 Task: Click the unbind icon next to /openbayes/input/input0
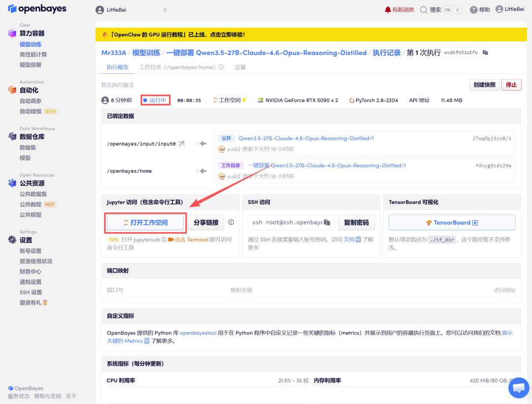(x=182, y=144)
